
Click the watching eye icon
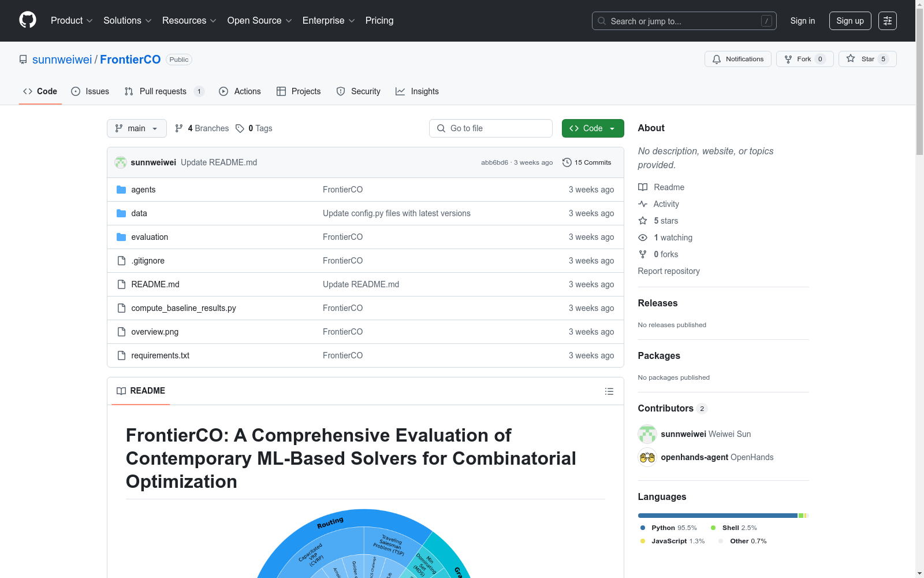(x=643, y=238)
